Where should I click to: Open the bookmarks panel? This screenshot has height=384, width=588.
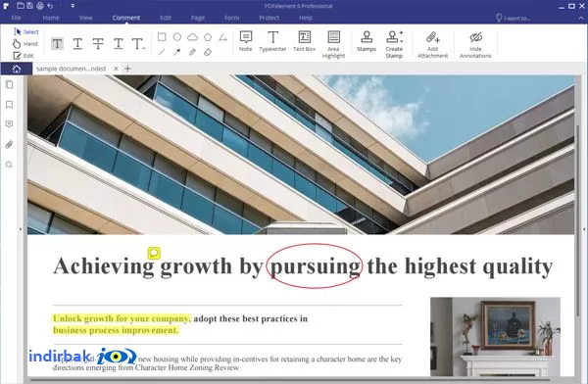10,105
